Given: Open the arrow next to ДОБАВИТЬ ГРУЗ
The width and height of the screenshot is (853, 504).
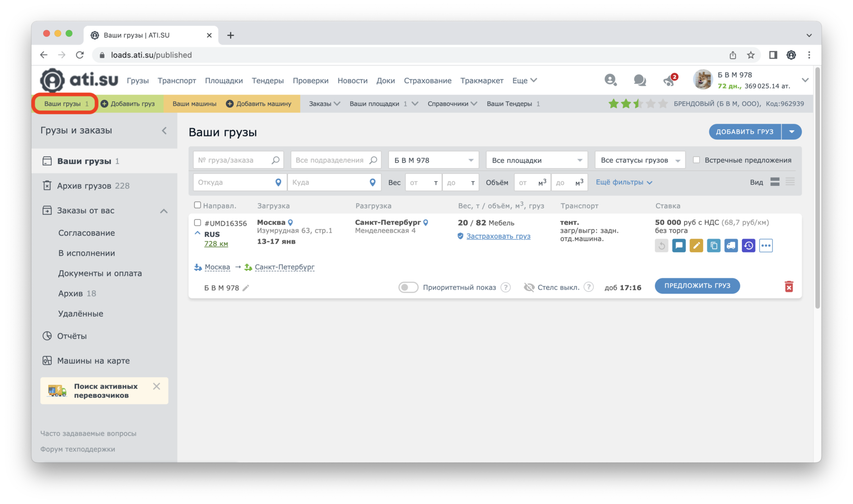Looking at the screenshot, I should 792,131.
